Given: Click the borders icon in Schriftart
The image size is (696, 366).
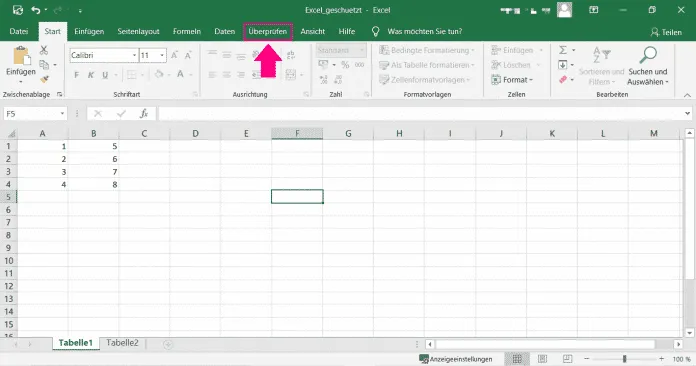Looking at the screenshot, I should (x=132, y=75).
